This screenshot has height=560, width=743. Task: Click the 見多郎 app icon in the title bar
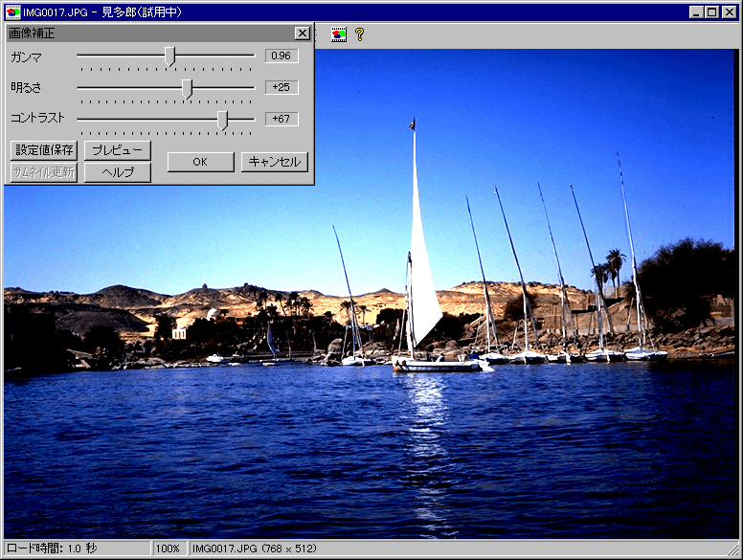tap(12, 12)
